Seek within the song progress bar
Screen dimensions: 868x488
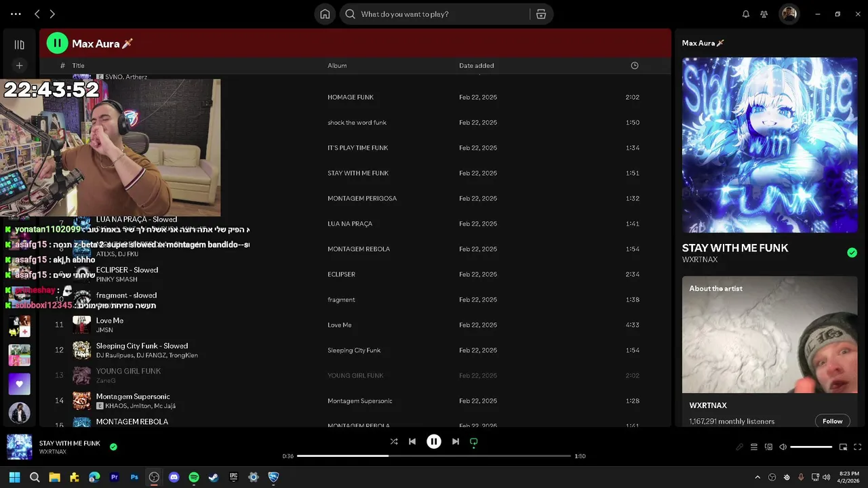434,456
